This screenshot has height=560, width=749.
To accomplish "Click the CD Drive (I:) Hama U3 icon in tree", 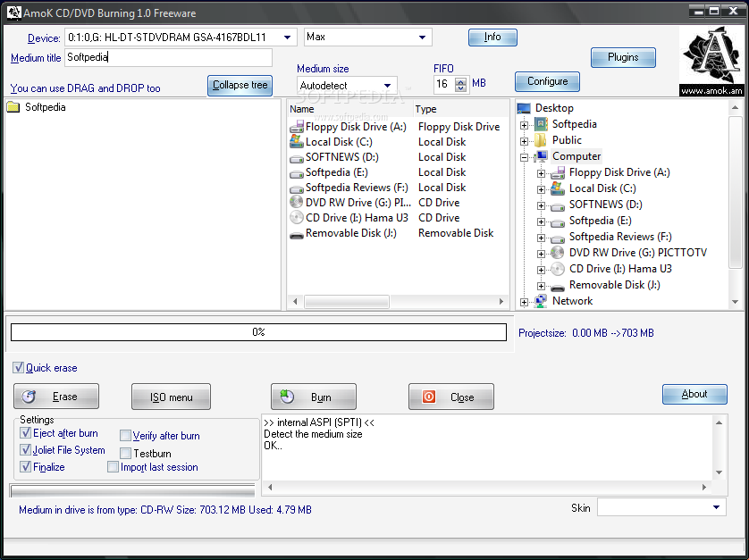I will 558,269.
